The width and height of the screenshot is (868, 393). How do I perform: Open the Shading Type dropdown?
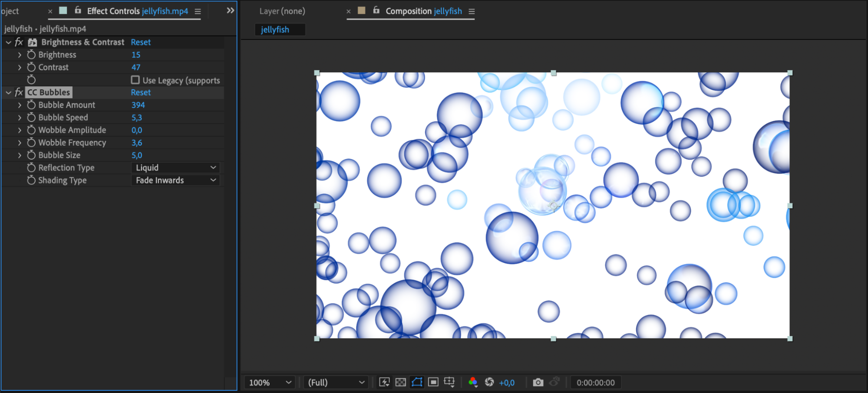point(175,180)
